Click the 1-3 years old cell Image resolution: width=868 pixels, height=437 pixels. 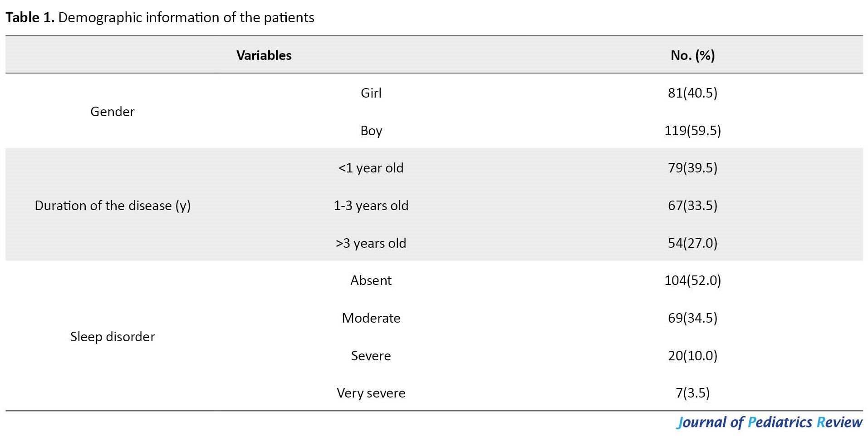click(x=371, y=206)
